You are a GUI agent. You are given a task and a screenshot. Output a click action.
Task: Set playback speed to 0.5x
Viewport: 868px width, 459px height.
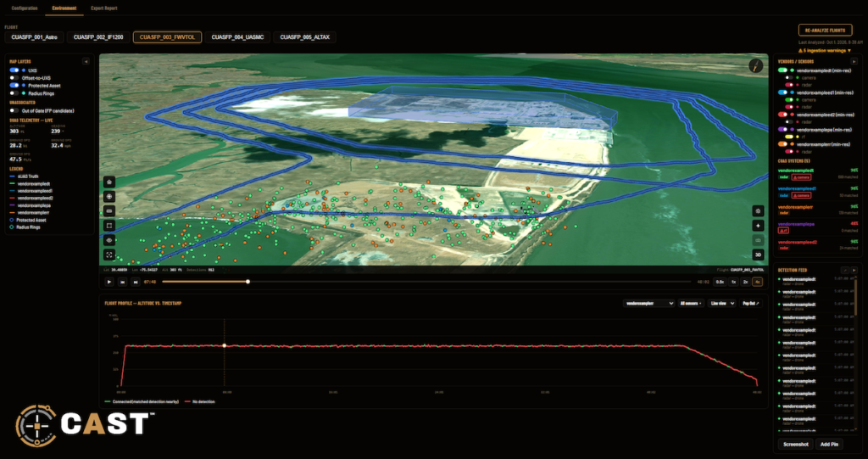(720, 282)
